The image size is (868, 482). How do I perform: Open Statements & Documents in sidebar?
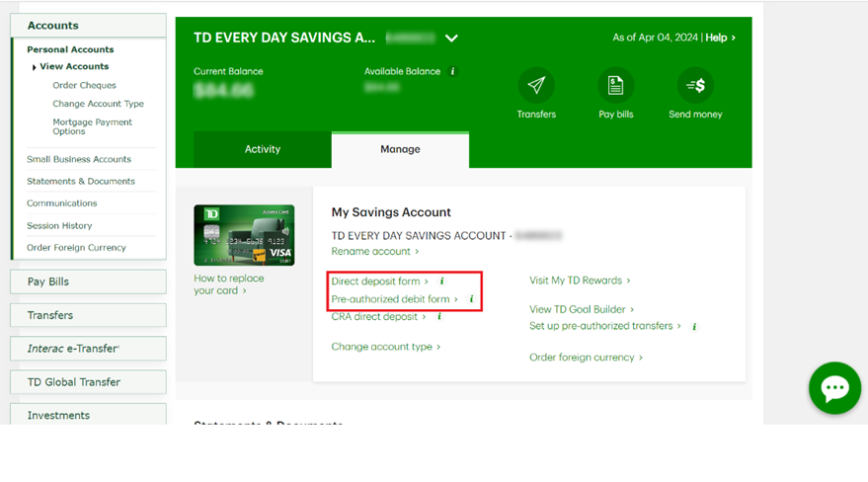(80, 182)
